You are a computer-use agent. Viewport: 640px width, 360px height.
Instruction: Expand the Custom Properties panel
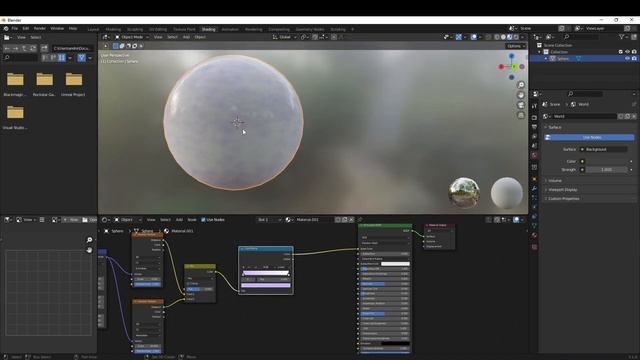(563, 199)
